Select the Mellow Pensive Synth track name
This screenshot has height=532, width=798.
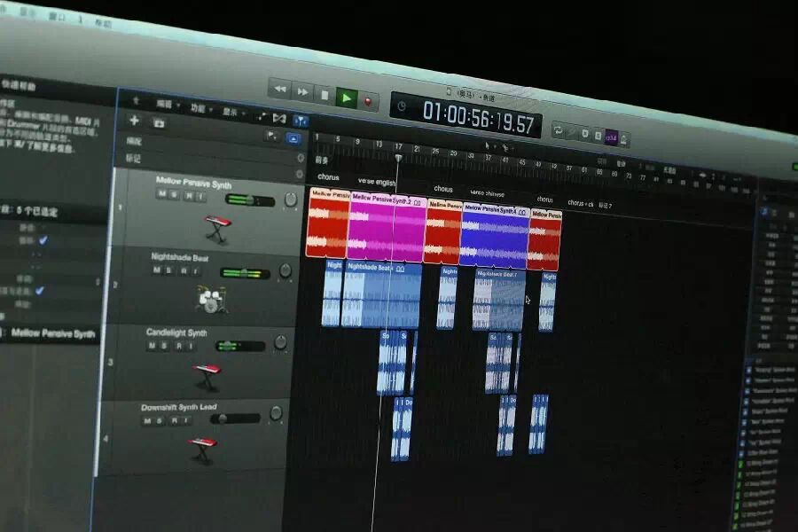pos(193,183)
